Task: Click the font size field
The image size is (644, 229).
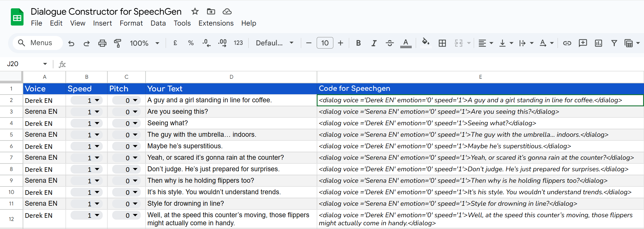Action: [325, 43]
